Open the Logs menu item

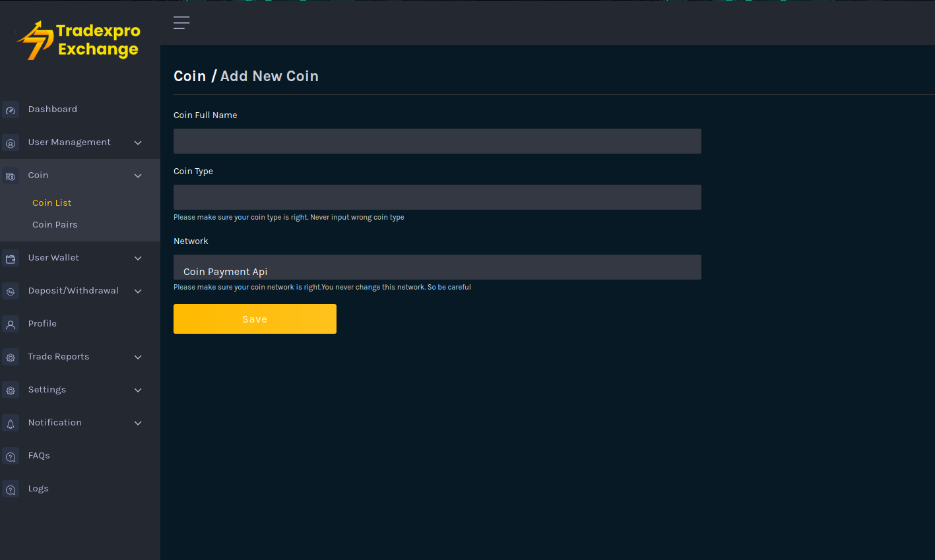[38, 489]
